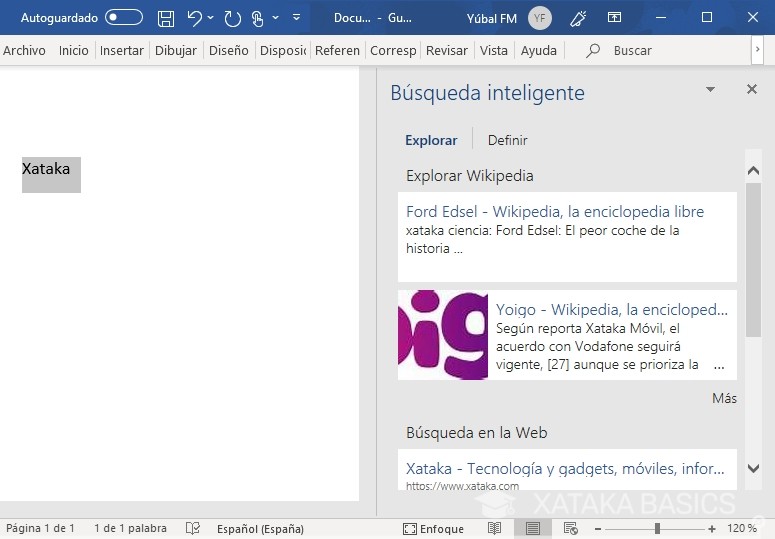Switch to Read Mode view icon
The height and width of the screenshot is (539, 775).
tap(494, 528)
